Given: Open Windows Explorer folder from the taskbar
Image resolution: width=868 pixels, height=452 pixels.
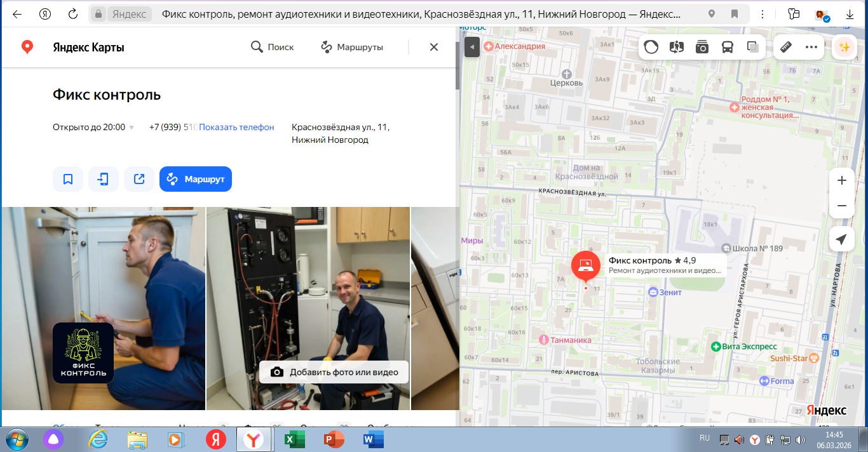Looking at the screenshot, I should [137, 439].
